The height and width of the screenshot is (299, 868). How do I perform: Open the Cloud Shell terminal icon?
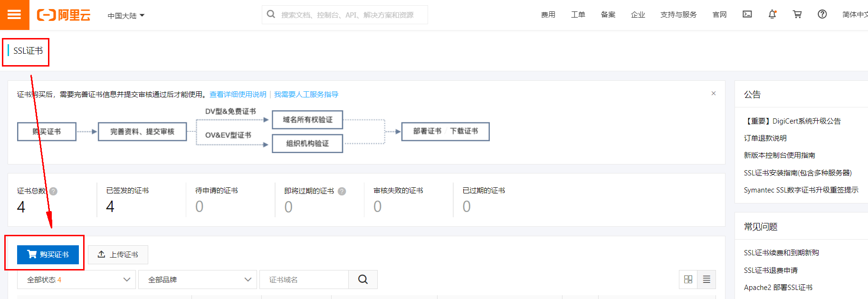[747, 14]
